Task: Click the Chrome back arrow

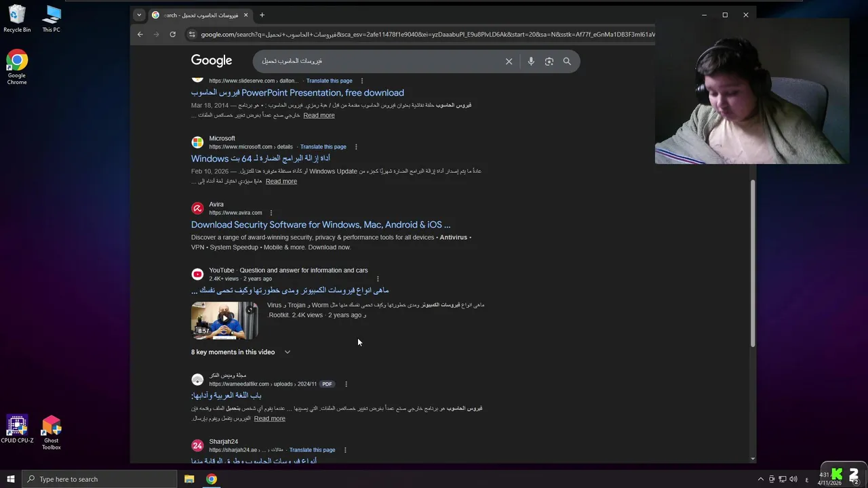Action: 140,35
